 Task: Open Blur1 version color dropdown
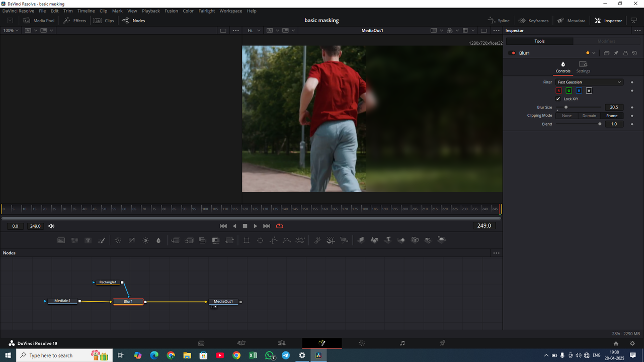click(592, 53)
